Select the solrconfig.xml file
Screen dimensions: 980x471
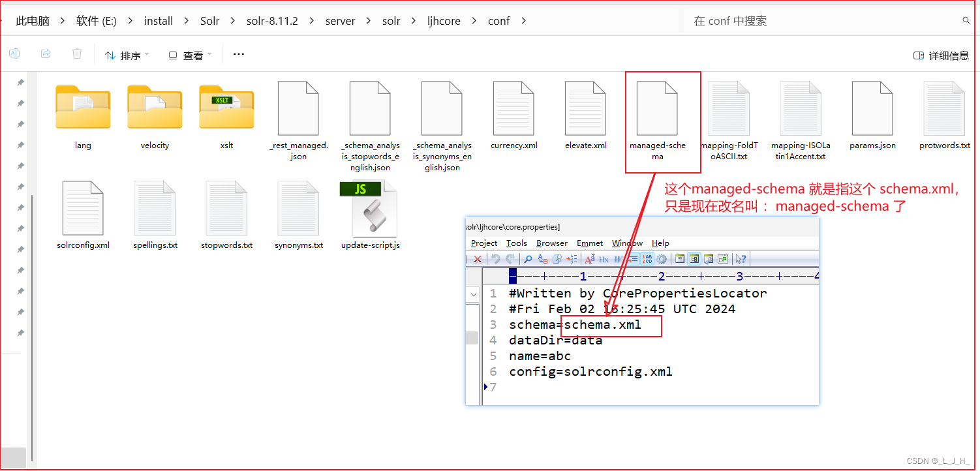[83, 215]
